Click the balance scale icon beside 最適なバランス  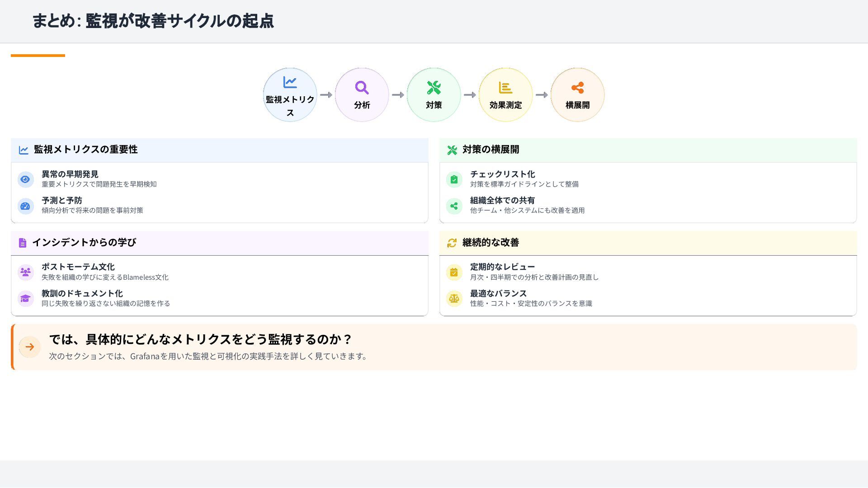(x=454, y=299)
